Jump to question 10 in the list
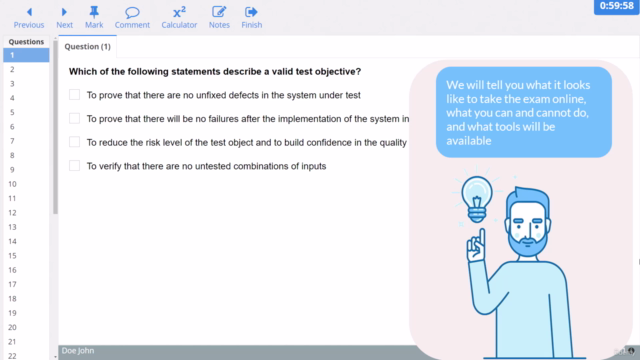This screenshot has height=360, width=640. (26, 184)
